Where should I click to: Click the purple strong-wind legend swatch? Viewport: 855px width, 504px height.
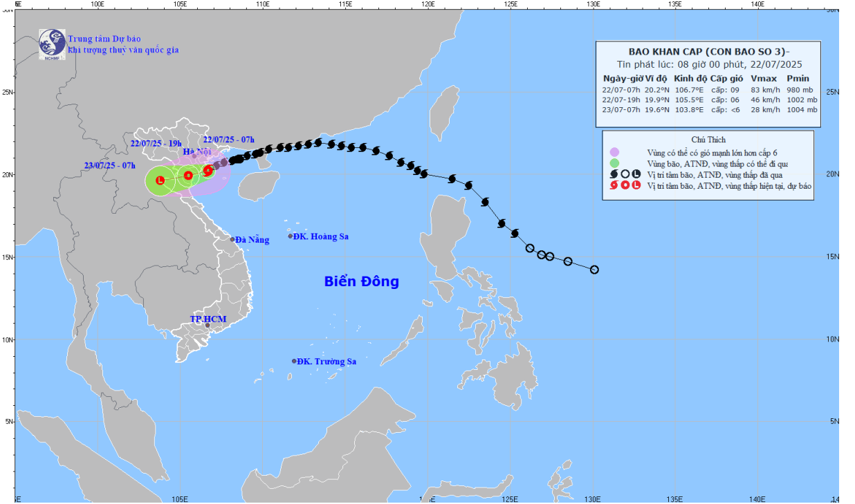(x=614, y=153)
